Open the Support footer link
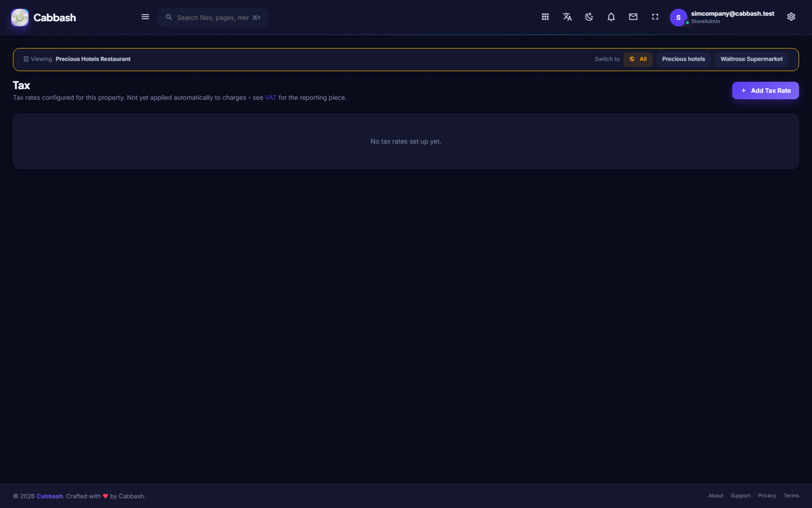This screenshot has height=508, width=812. (x=740, y=496)
